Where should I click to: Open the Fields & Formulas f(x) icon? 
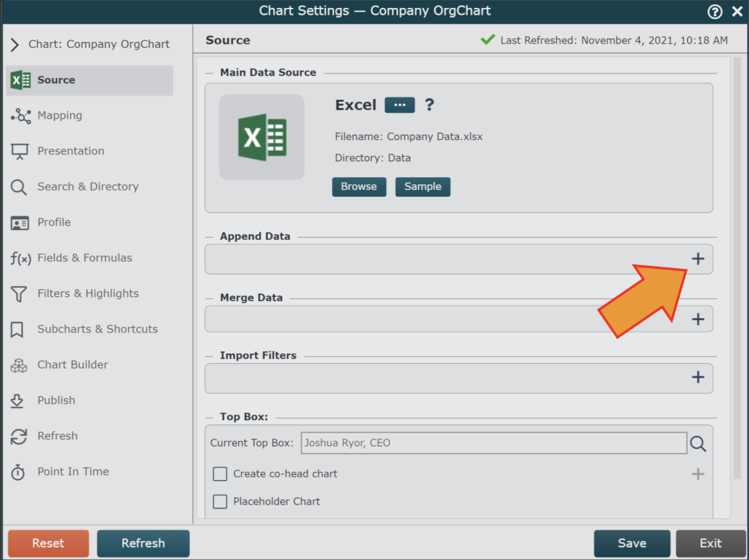[x=20, y=259]
